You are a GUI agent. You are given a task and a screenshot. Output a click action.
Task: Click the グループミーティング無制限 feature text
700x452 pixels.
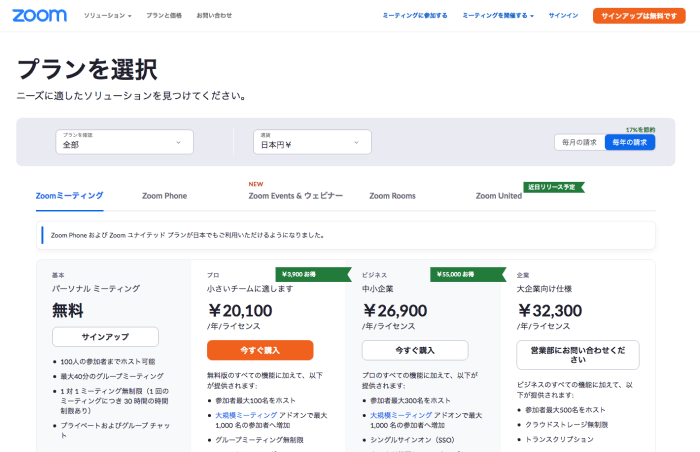click(259, 439)
